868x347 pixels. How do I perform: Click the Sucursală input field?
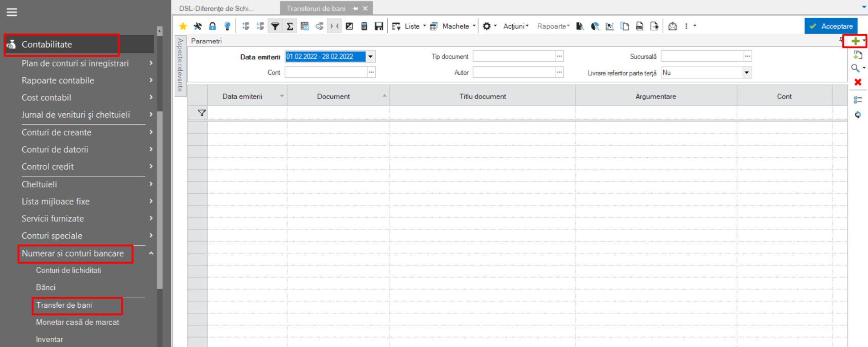[x=702, y=56]
